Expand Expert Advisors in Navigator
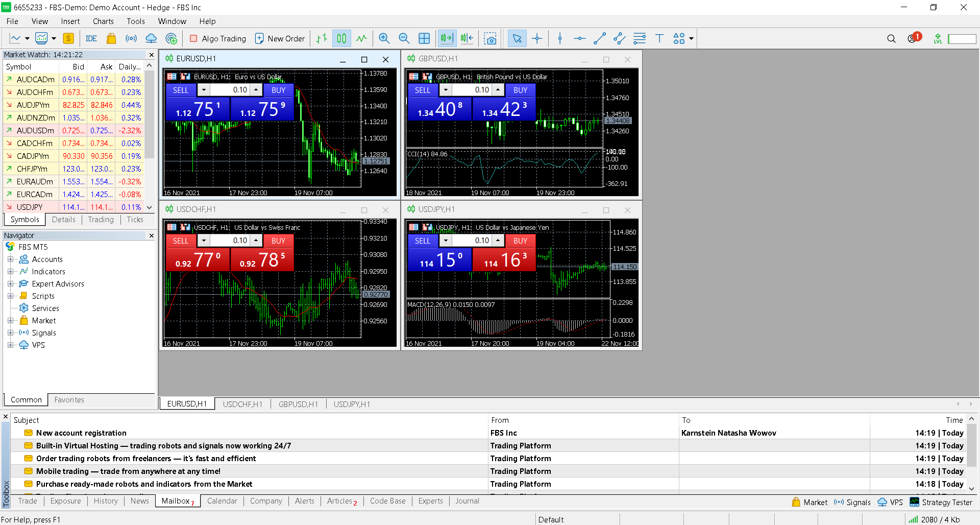This screenshot has height=525, width=980. pyautogui.click(x=10, y=284)
